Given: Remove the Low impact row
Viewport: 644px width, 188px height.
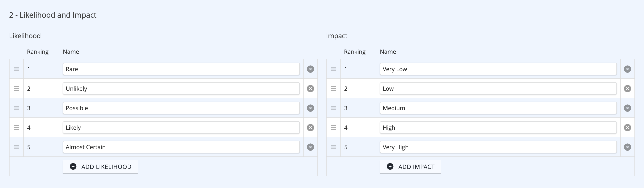Looking at the screenshot, I should point(627,89).
